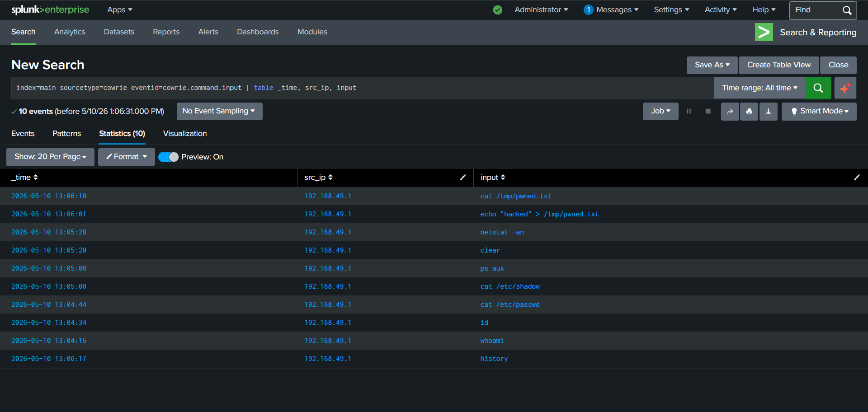This screenshot has width=868, height=412.
Task: Open the Visualization tab
Action: 185,134
